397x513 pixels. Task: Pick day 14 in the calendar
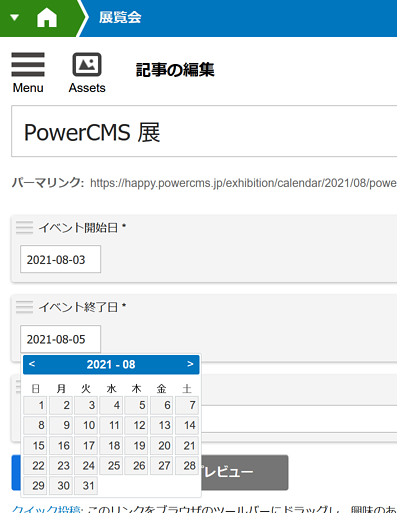click(x=187, y=425)
